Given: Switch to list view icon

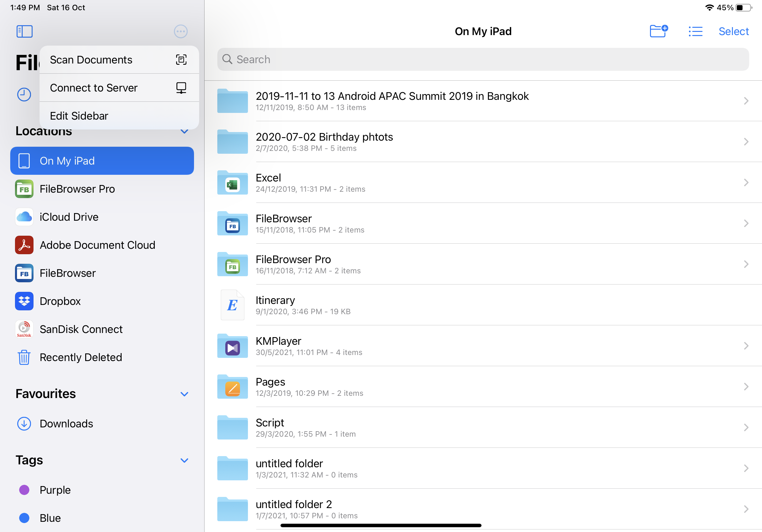Looking at the screenshot, I should (695, 32).
